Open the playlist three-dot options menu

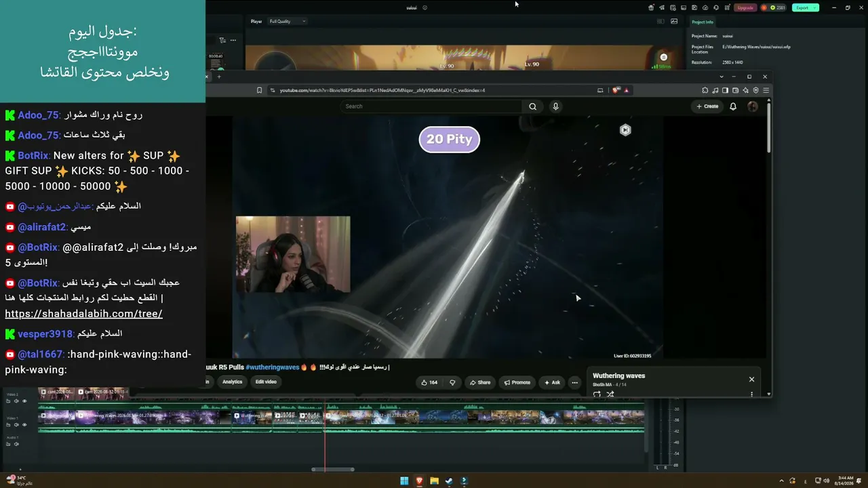[x=751, y=394]
